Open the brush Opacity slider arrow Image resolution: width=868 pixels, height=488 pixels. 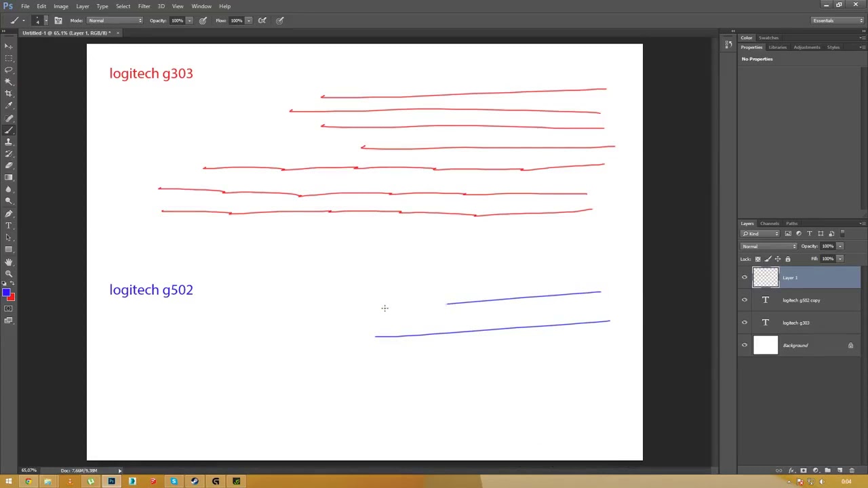pos(189,20)
